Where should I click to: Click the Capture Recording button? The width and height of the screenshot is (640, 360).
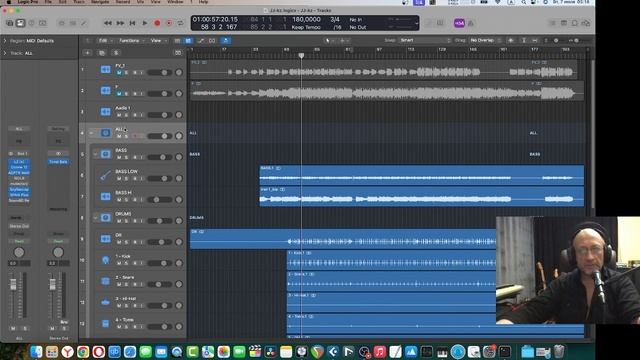pyautogui.click(x=169, y=23)
